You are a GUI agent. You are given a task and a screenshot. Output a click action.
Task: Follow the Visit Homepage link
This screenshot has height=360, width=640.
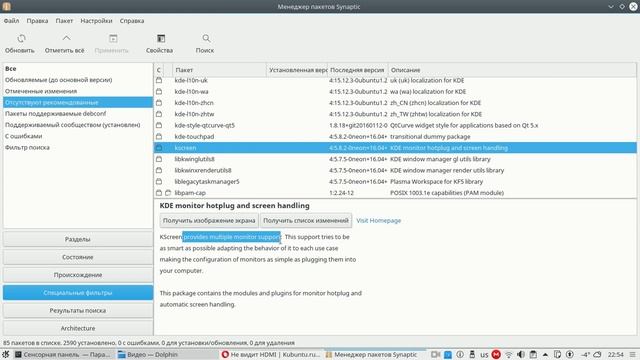pyautogui.click(x=378, y=220)
